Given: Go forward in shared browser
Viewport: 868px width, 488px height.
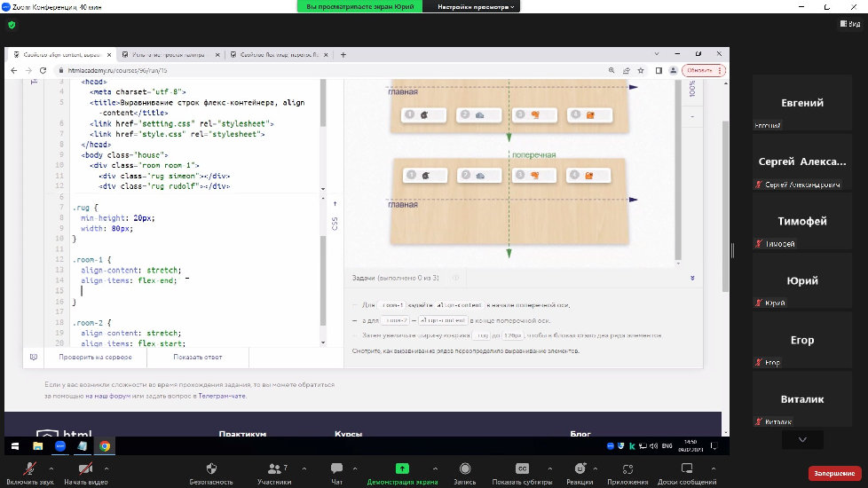Looking at the screenshot, I should 28,70.
